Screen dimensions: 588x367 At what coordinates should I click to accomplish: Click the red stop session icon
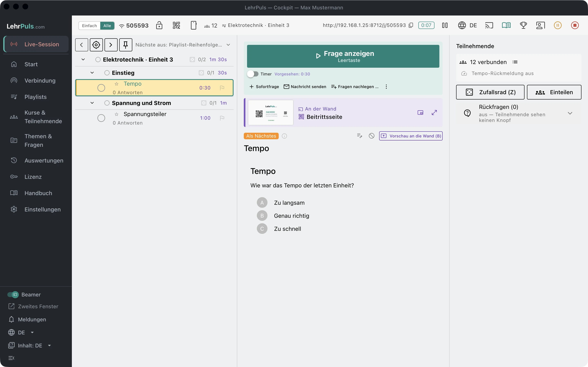[575, 25]
